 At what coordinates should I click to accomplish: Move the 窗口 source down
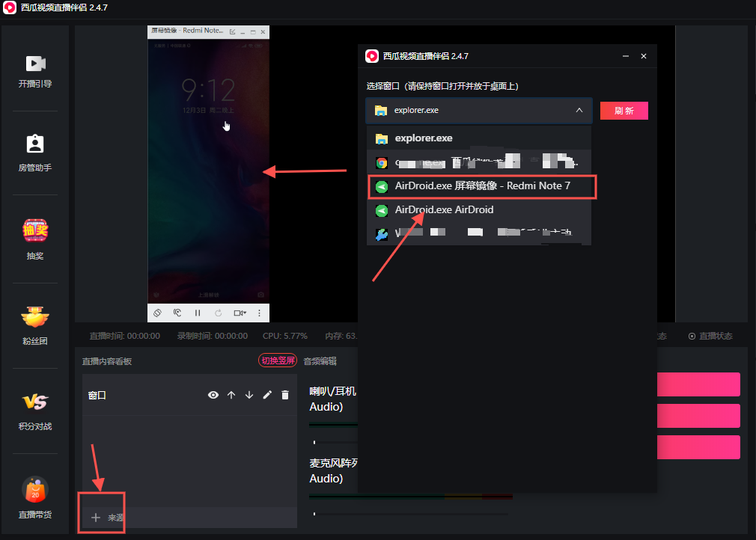tap(249, 395)
